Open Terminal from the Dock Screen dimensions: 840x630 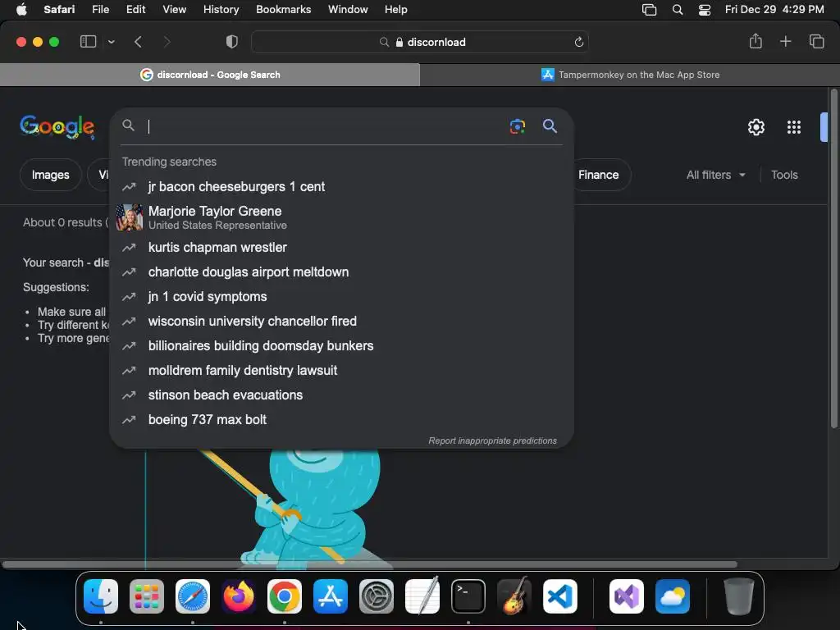pyautogui.click(x=468, y=596)
